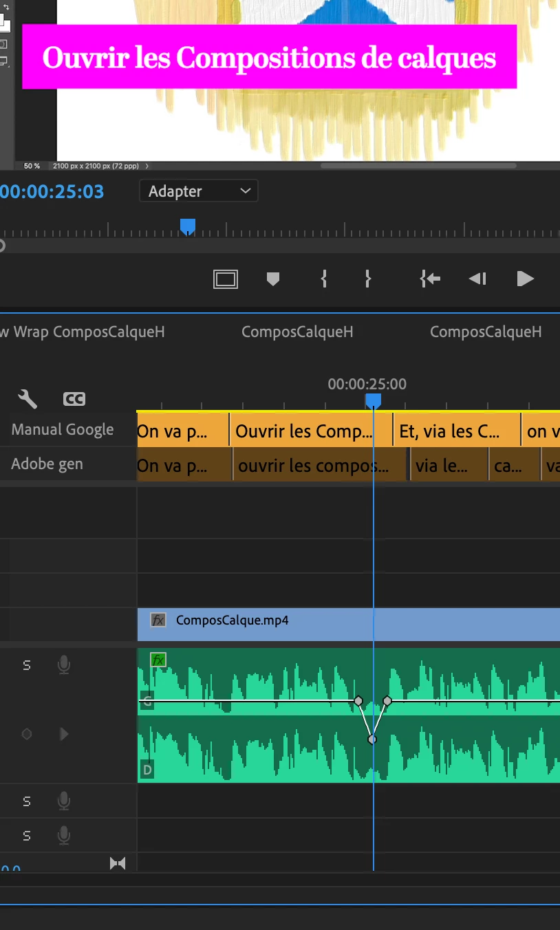Click the Mark Out brace button

coord(368,279)
